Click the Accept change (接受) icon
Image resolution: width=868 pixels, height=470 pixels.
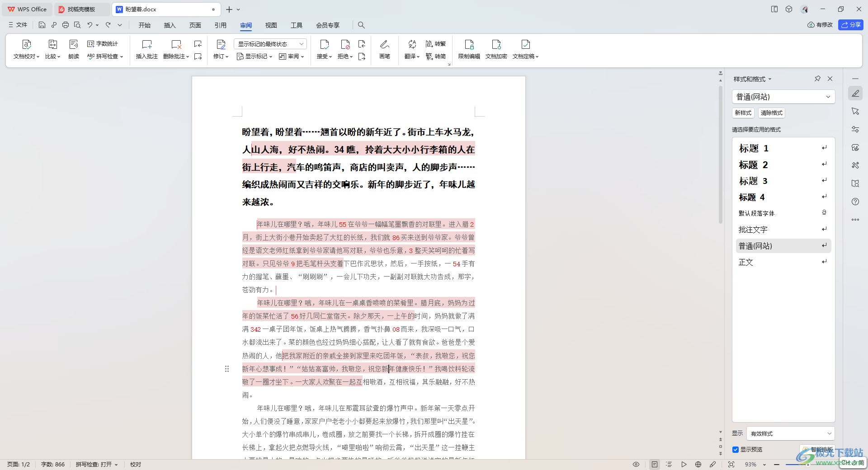pyautogui.click(x=324, y=44)
